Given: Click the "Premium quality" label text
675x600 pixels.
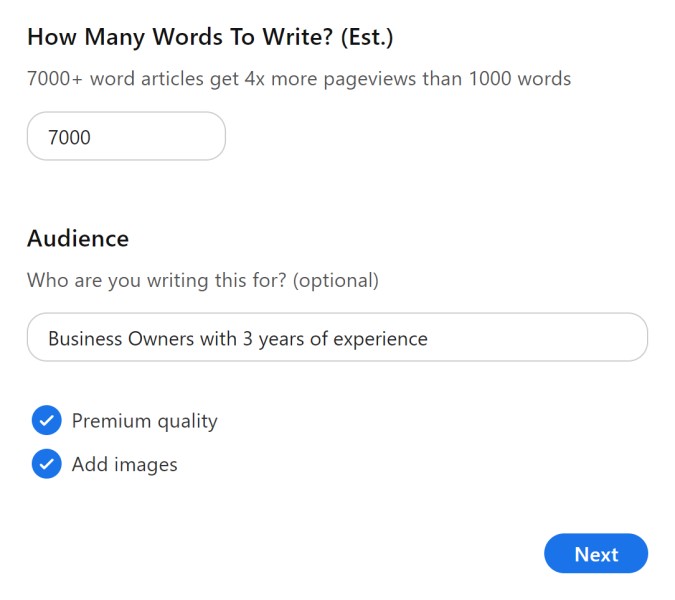Looking at the screenshot, I should coord(145,421).
